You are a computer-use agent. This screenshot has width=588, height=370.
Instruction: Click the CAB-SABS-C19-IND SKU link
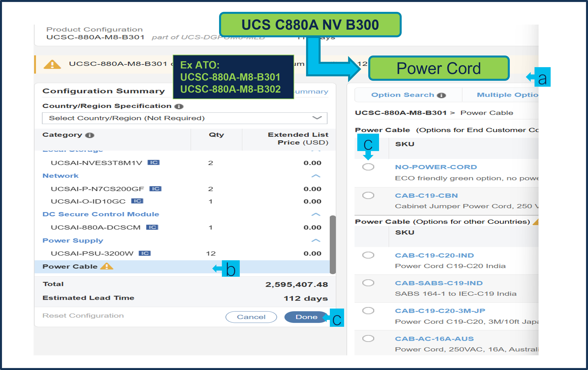pyautogui.click(x=439, y=283)
